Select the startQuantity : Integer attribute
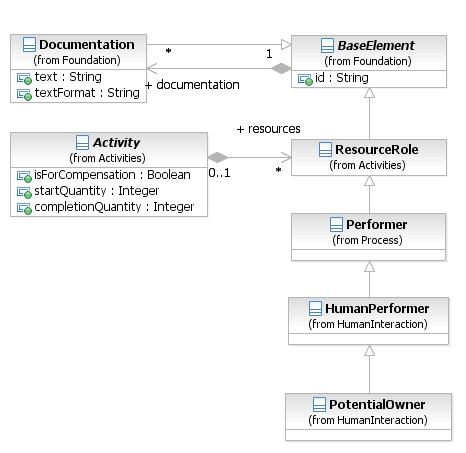Screen dimensions: 466x453 coord(96,191)
